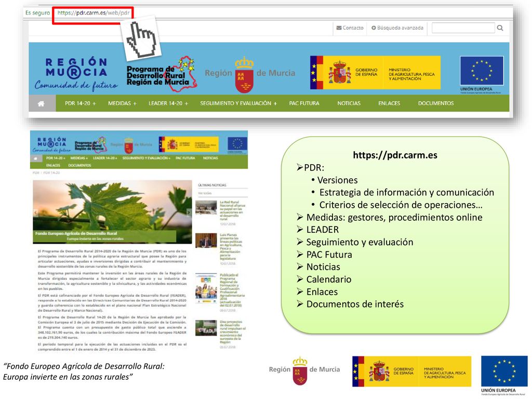Open the La Red Rural Nacional news headline

tap(232, 211)
